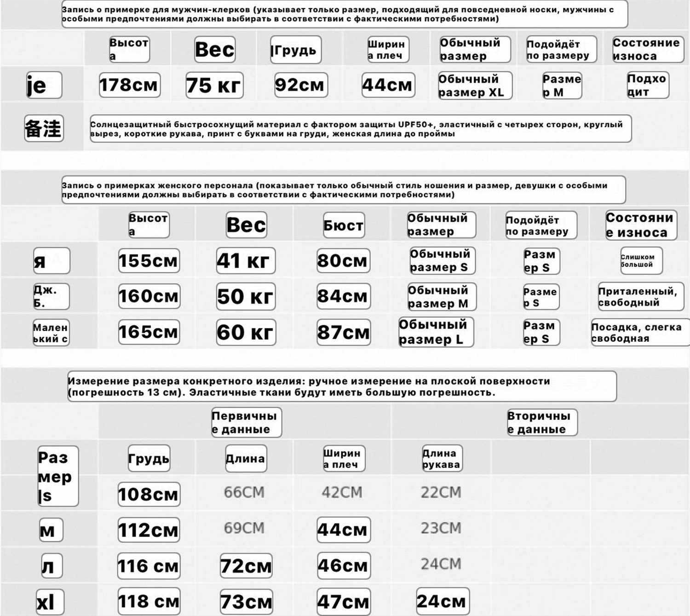This screenshot has height=616, width=690.
Task: Select the 'Обычный размер S' cell
Action: [442, 261]
